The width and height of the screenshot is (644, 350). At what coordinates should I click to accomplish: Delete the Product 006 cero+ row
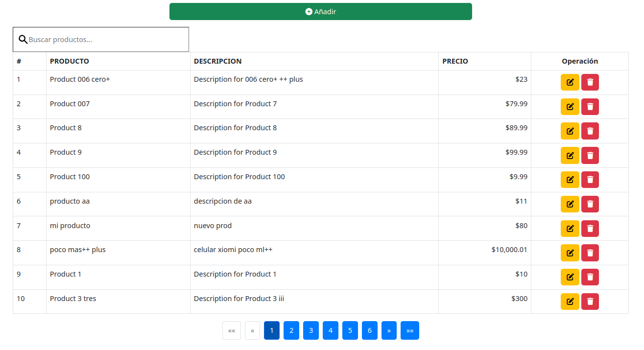click(x=590, y=82)
